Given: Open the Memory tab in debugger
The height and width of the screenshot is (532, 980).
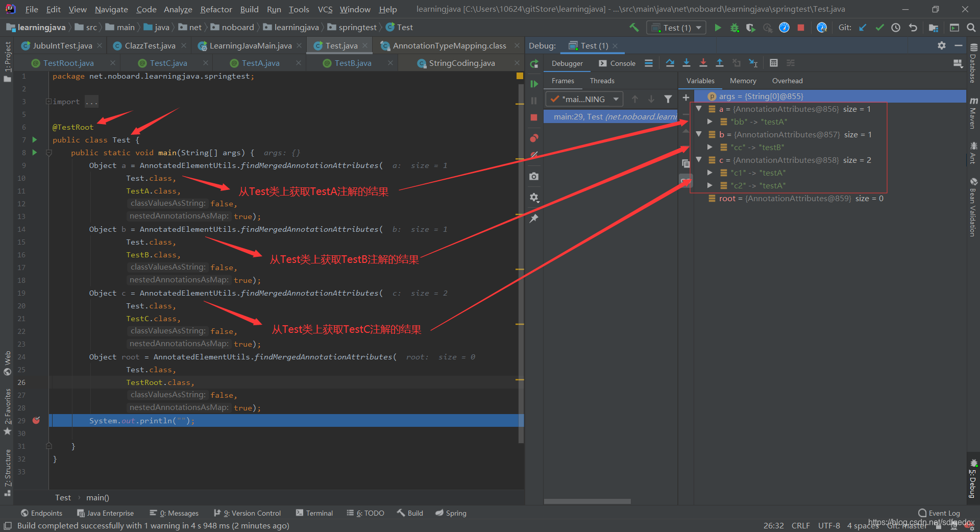Looking at the screenshot, I should coord(743,81).
